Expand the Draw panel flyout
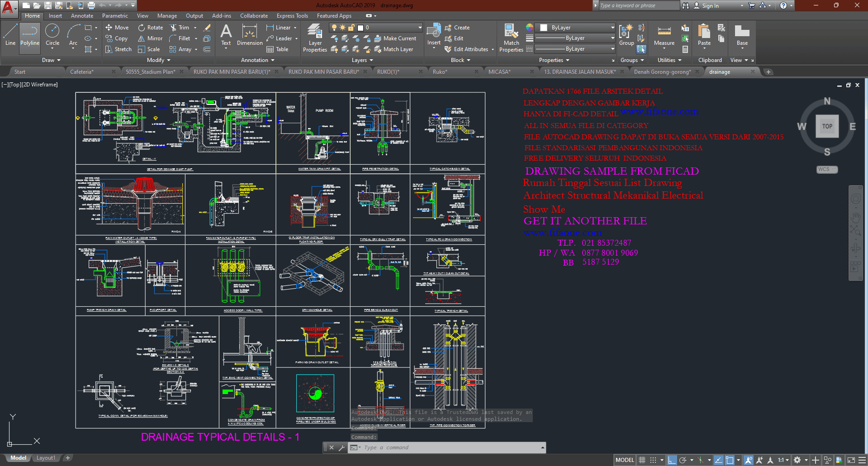 [x=51, y=60]
